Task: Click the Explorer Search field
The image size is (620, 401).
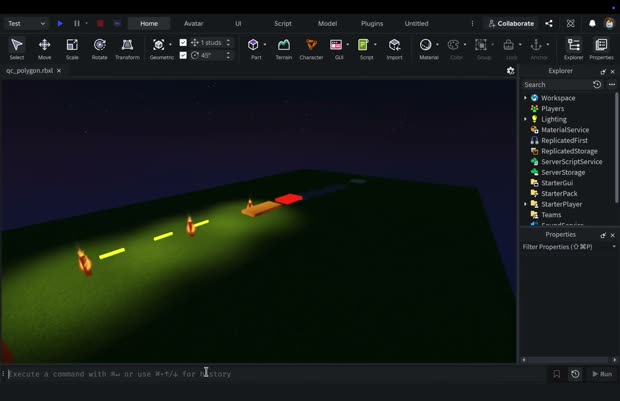Action: (557, 84)
